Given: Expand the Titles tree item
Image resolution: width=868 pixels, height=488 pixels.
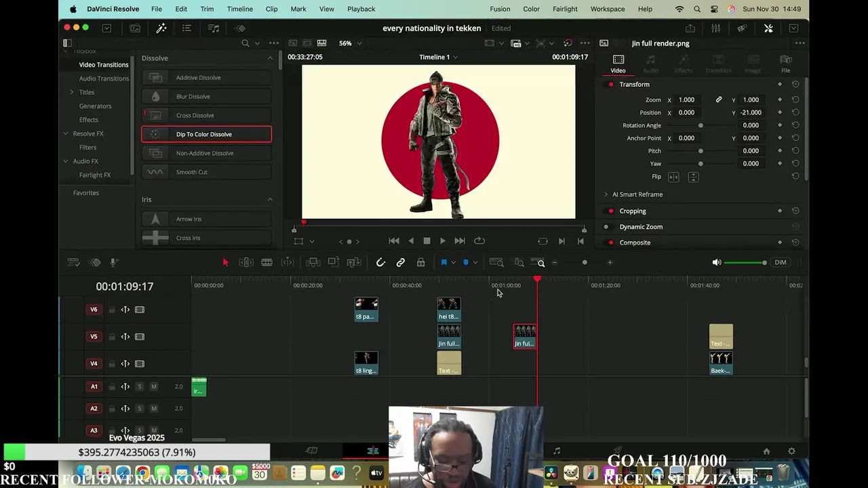Looking at the screenshot, I should [72, 92].
